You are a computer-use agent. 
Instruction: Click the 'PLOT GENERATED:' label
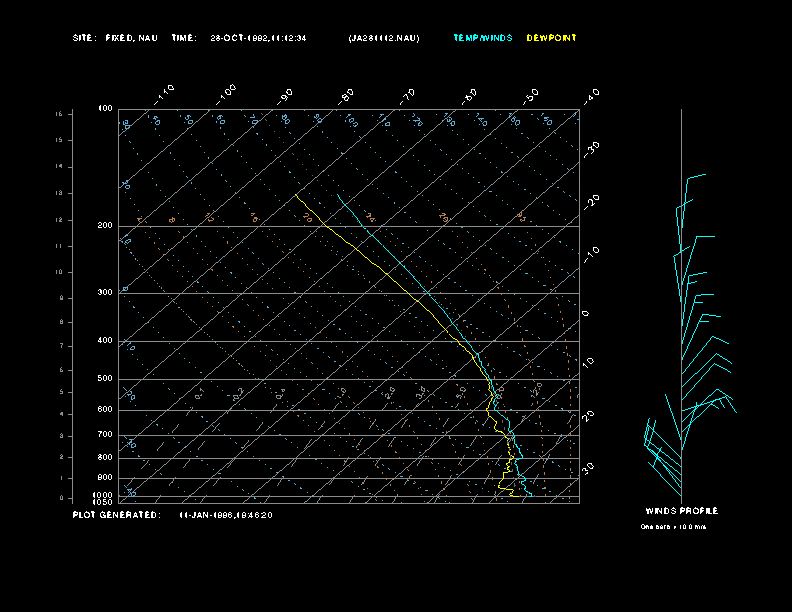coord(117,515)
